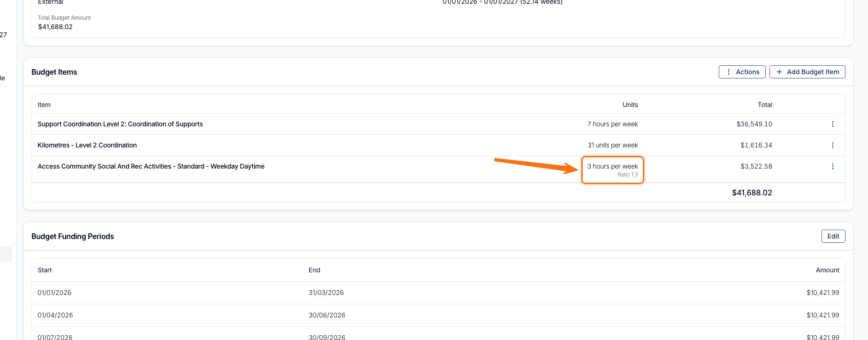Click the Total column header
The image size is (868, 340).
(765, 105)
